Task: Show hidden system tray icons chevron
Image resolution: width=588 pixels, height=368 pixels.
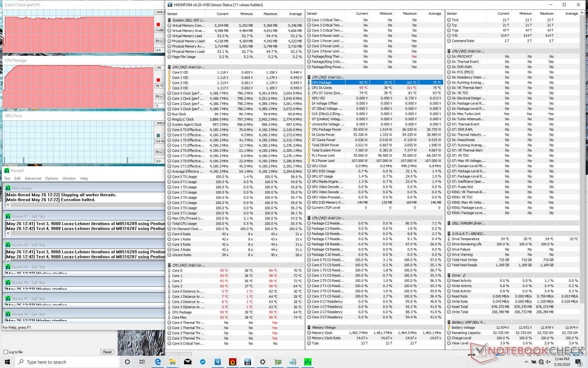Action: [x=526, y=362]
